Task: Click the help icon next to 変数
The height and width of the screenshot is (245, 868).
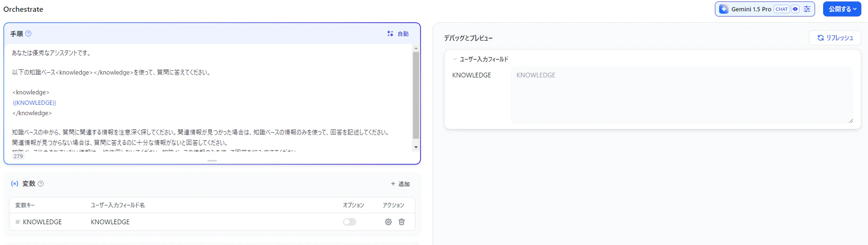Action: pos(41,184)
